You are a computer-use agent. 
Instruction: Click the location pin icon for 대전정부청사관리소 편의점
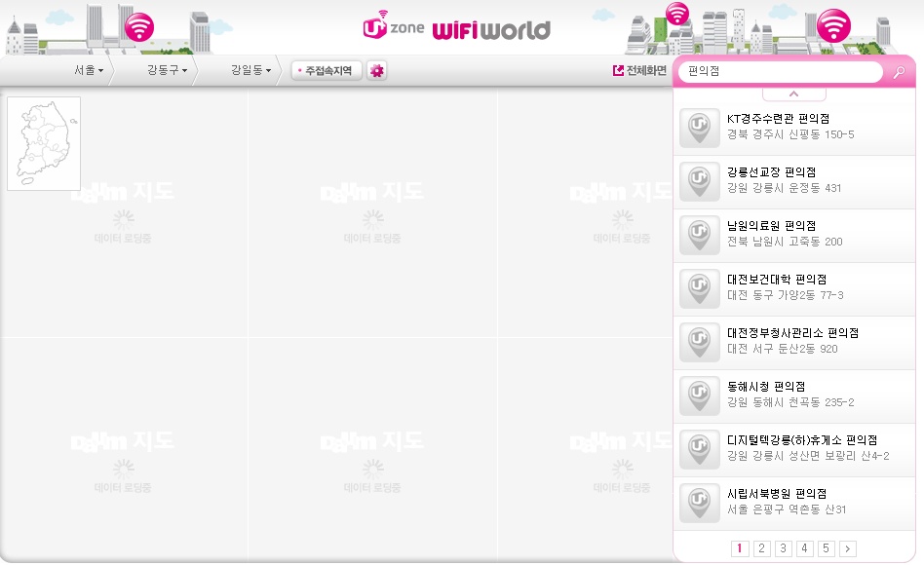[700, 342]
